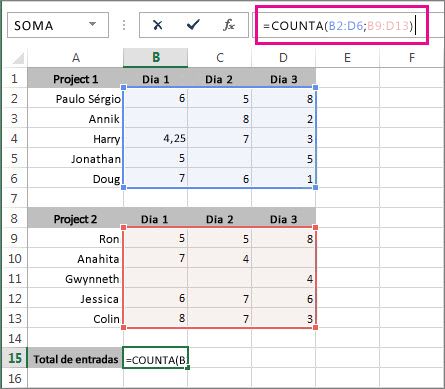This screenshot has width=445, height=389.
Task: Click the formula bar resize dots handle
Action: [x=124, y=25]
